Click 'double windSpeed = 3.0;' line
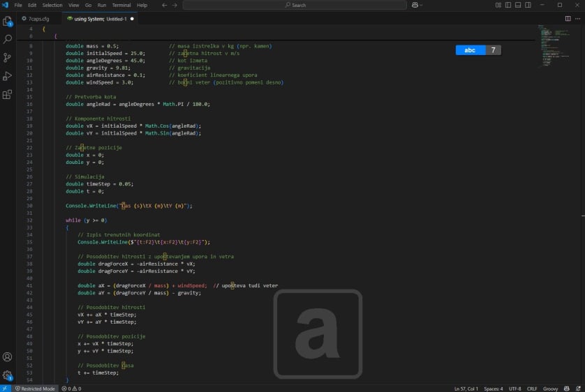Image resolution: width=585 pixels, height=392 pixels. point(100,82)
